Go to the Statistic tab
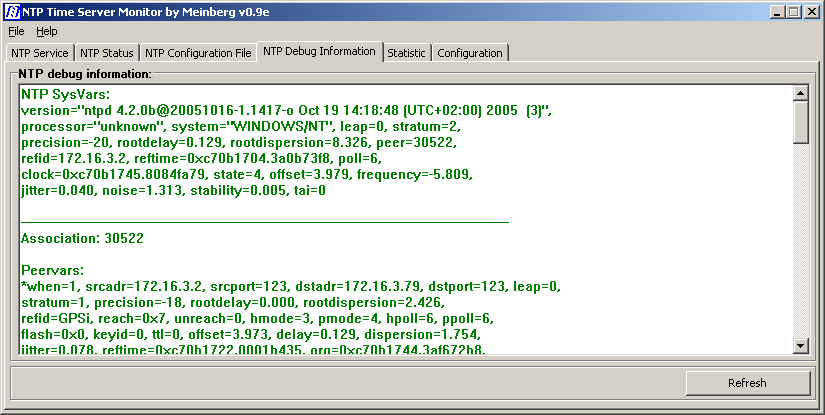Screen dimensions: 825x415 click(406, 53)
